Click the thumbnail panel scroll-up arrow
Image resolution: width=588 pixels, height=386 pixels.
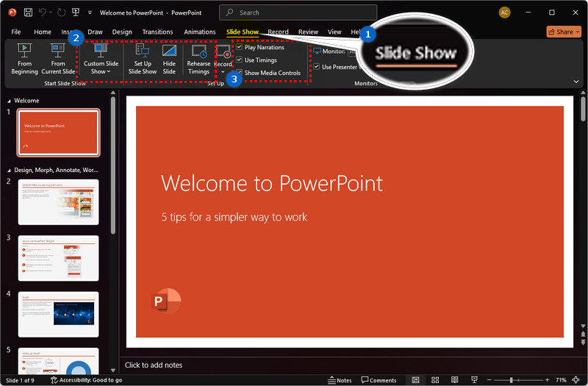pos(113,93)
